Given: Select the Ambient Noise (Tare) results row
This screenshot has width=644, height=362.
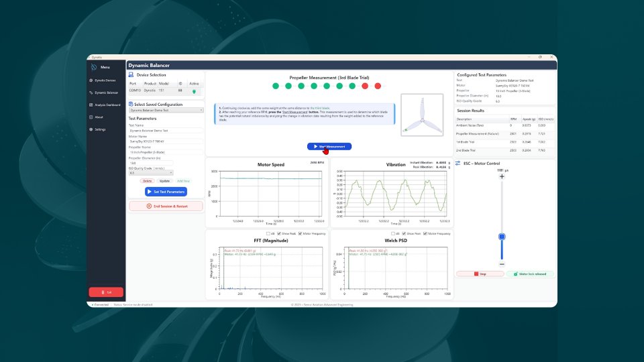Looking at the screenshot, I should click(504, 125).
